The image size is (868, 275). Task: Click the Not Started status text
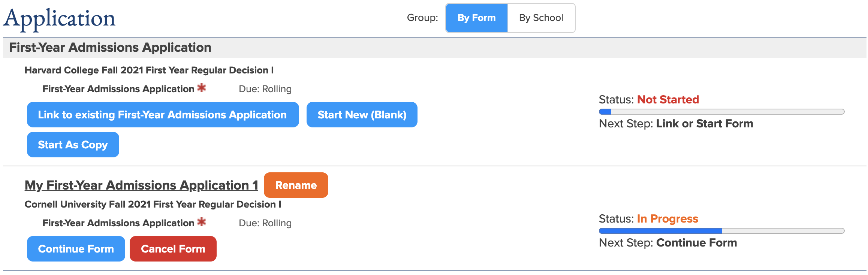(668, 100)
